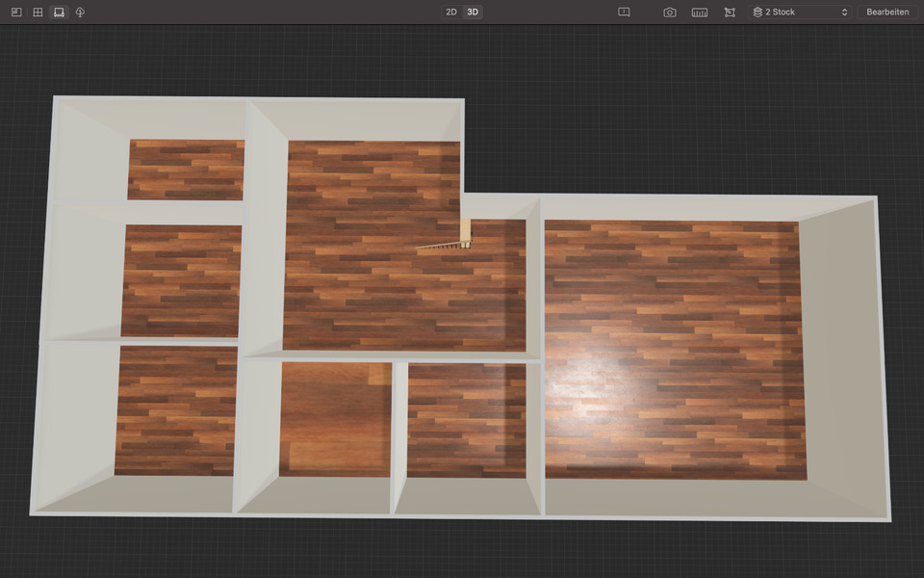Viewport: 924px width, 578px height.
Task: Switch to 2D view mode
Action: (x=450, y=13)
